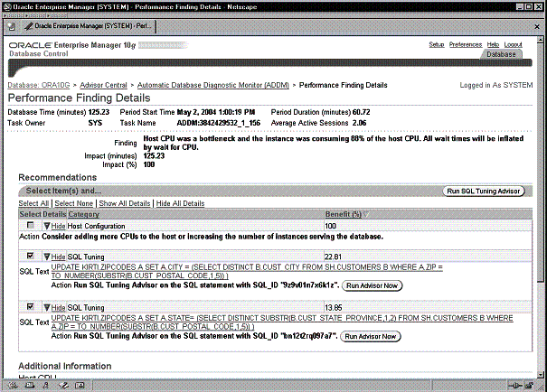Viewport: 547px width, 392px height.
Task: Open Address Book from the status bar icons
Action: pyautogui.click(x=80, y=386)
